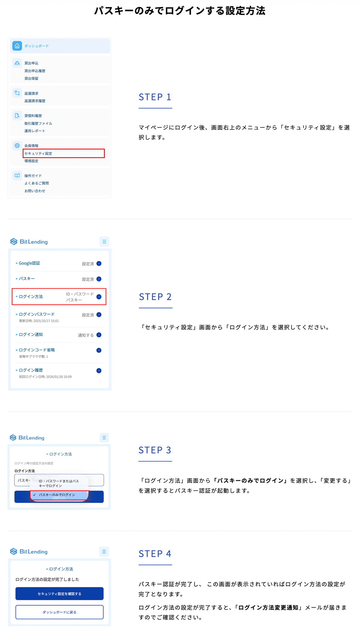Open hamburger menu in Step 3 screen
Viewport: 362px width, 644px height.
point(104,437)
